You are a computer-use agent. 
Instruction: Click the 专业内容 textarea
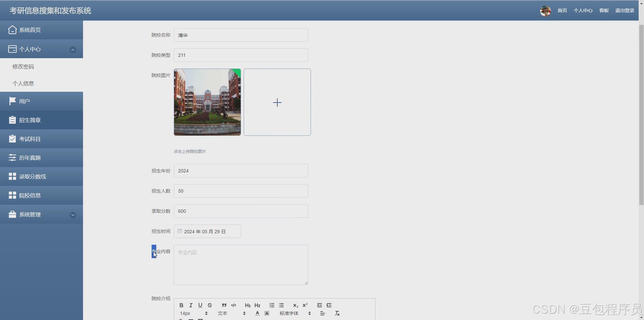coord(241,265)
